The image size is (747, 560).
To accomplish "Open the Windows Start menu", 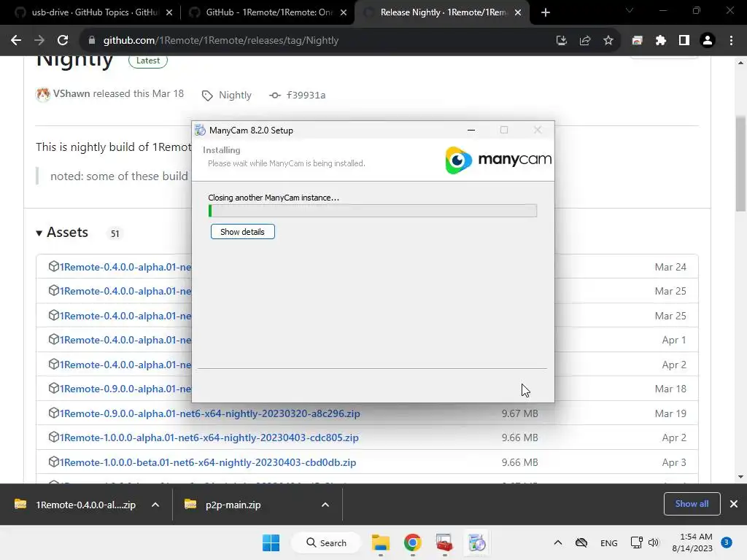I will pos(271,542).
